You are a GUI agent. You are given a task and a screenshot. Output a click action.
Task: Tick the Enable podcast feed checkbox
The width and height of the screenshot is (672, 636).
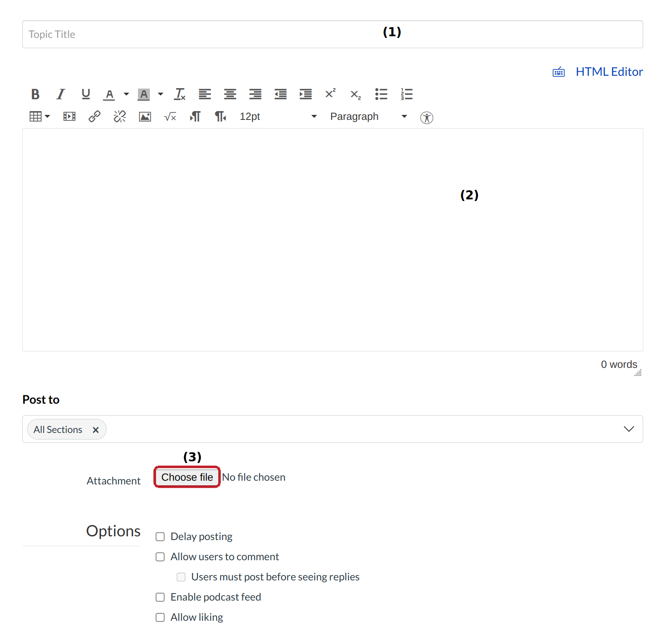coord(160,597)
